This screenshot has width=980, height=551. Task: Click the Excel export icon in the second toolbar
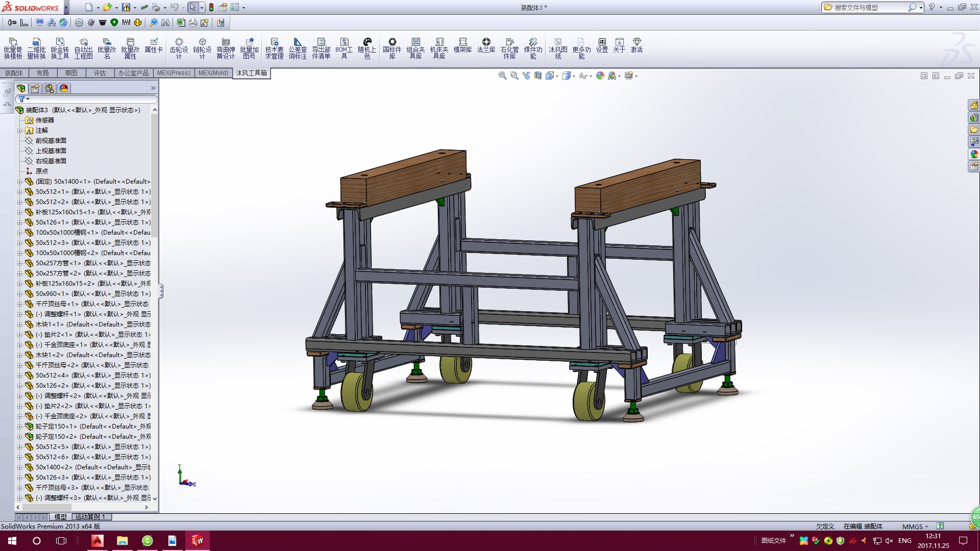coord(181,22)
